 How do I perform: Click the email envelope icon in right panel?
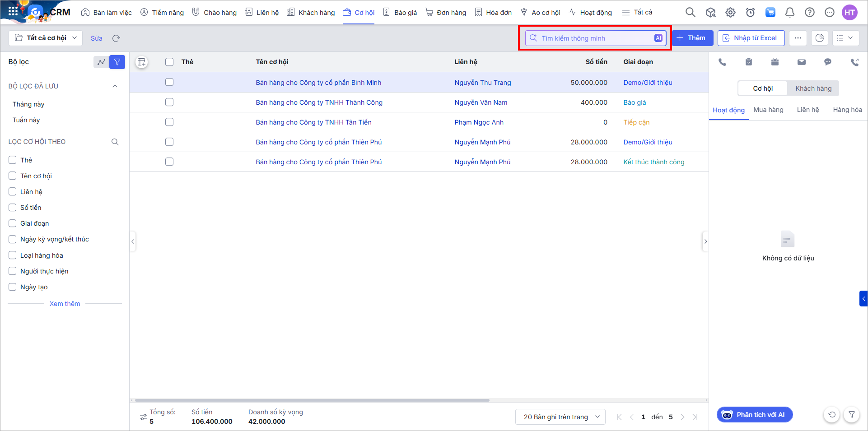[801, 62]
